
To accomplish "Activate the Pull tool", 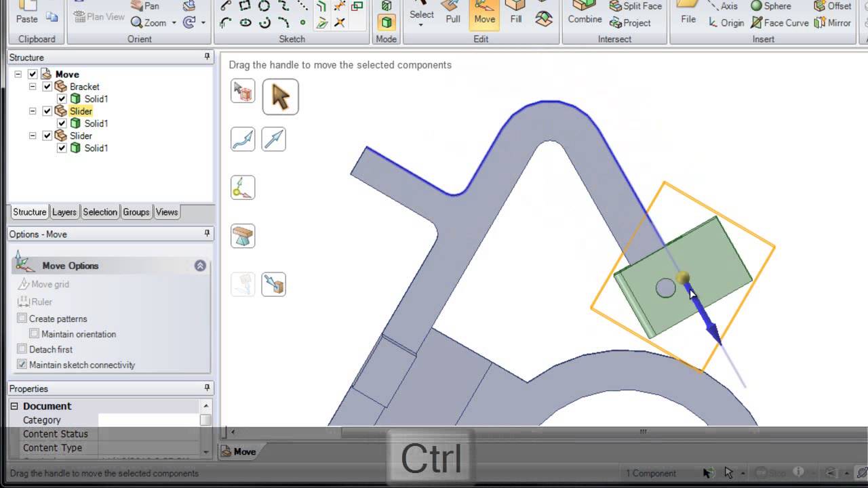I will [452, 13].
